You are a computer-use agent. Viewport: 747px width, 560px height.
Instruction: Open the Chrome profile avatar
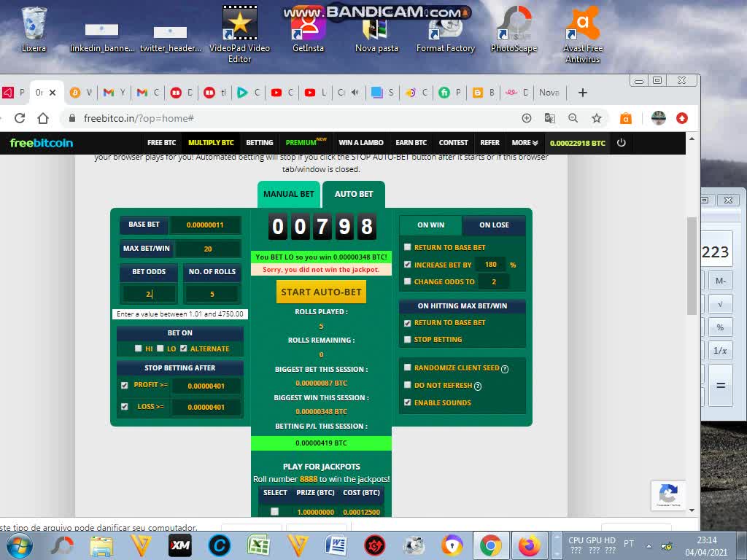click(659, 118)
